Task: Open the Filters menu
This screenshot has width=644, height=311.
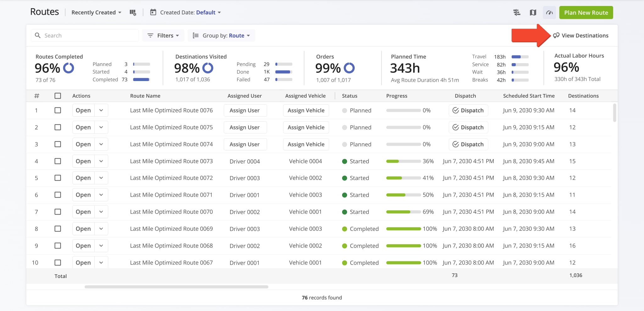Action: point(163,35)
